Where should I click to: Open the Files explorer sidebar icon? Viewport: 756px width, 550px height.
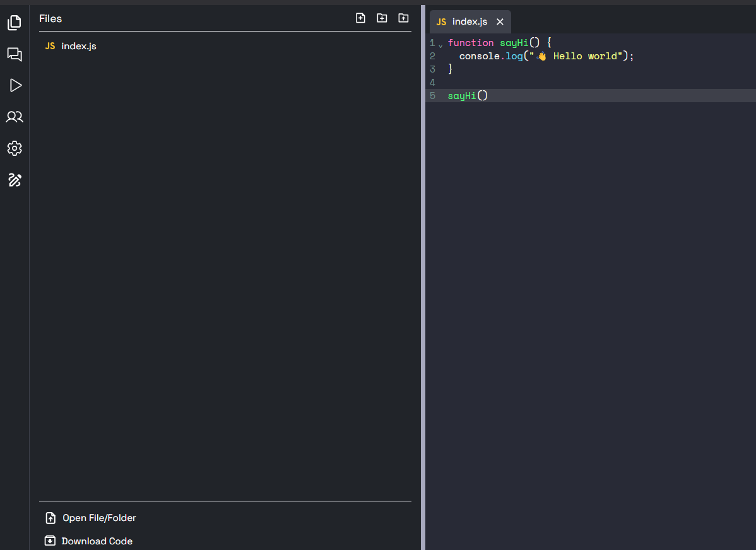(x=15, y=23)
